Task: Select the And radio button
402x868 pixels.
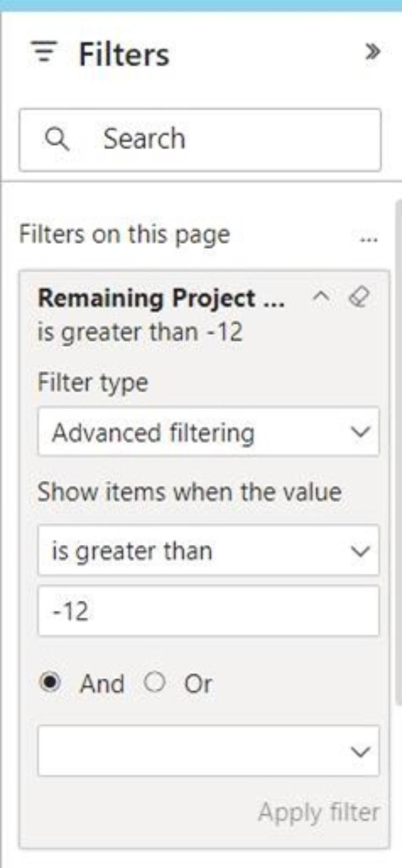Action: pyautogui.click(x=51, y=683)
